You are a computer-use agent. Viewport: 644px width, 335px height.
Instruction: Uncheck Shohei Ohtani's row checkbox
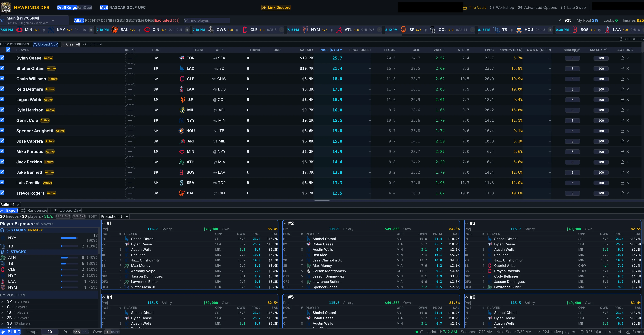click(2, 68)
